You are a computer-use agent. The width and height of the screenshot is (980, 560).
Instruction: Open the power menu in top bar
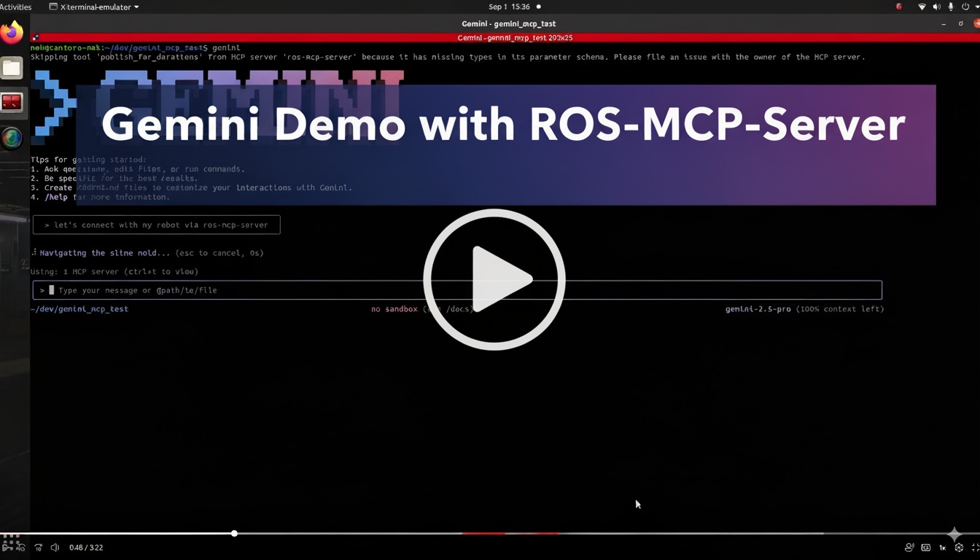tap(965, 7)
